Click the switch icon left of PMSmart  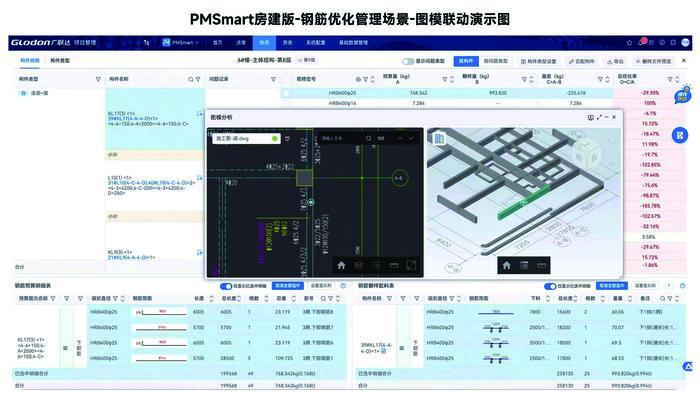coord(146,43)
